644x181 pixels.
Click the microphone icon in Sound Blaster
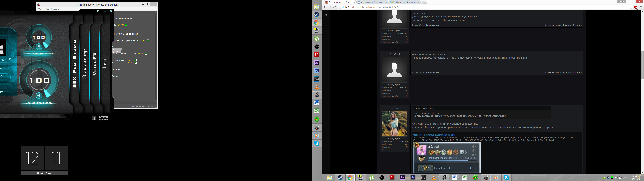point(39,46)
